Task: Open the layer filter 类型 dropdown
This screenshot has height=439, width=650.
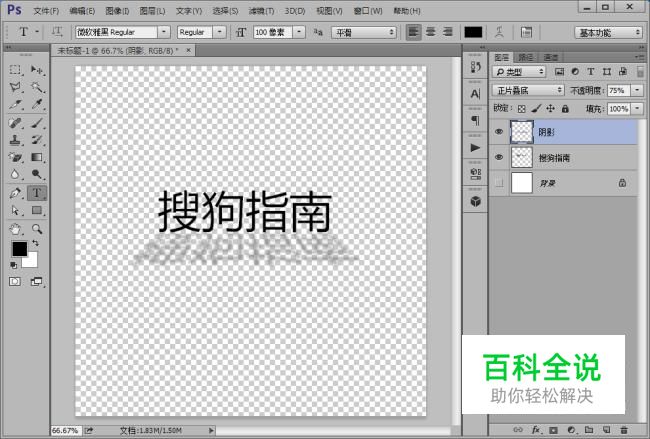Action: coord(519,72)
